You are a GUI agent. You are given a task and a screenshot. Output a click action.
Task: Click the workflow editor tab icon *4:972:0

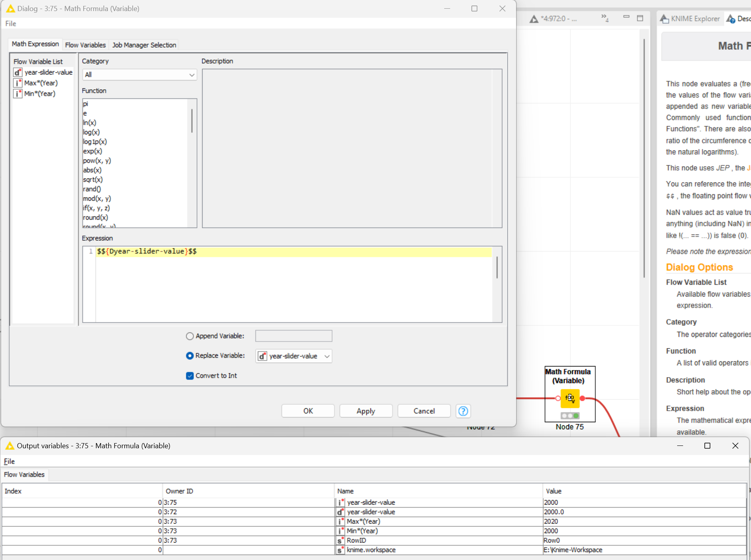(534, 19)
